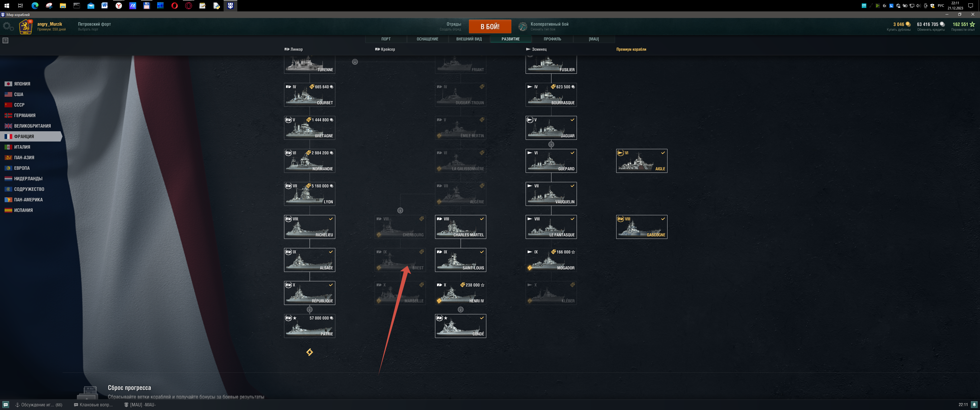The height and width of the screenshot is (410, 980).
Task: Select the Henri IV tier X cruiser
Action: click(460, 293)
